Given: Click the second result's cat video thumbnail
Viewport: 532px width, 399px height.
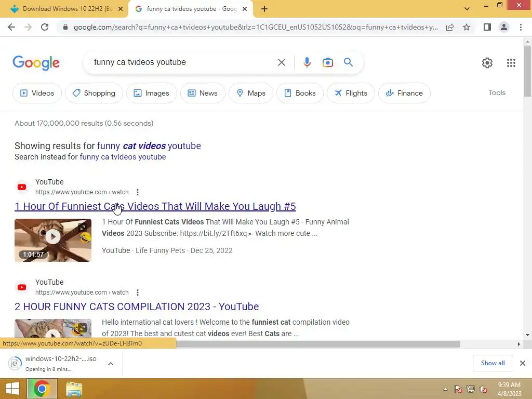Looking at the screenshot, I should pyautogui.click(x=53, y=328).
